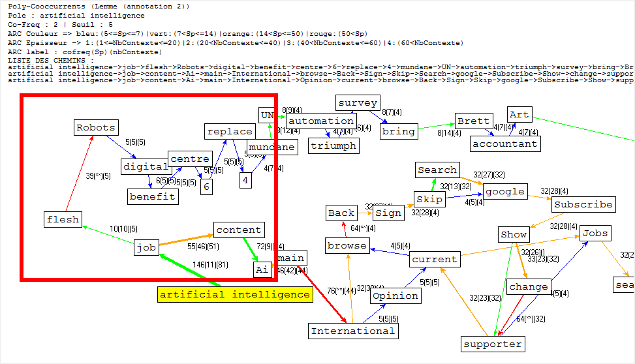Click the 146(11)(81) arc label

coord(210,265)
